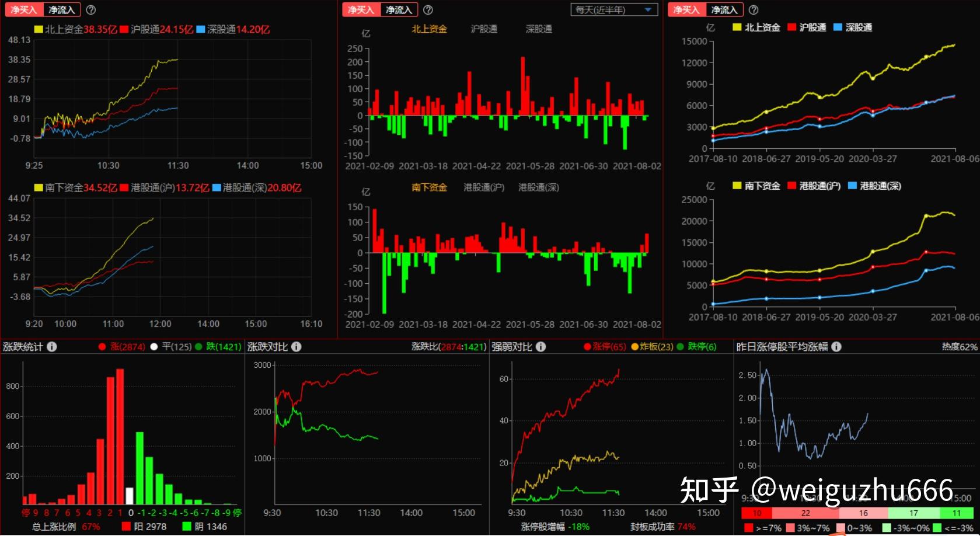Image resolution: width=980 pixels, height=536 pixels.
Task: Switch lower bar chart to 南下资金
Action: (429, 187)
